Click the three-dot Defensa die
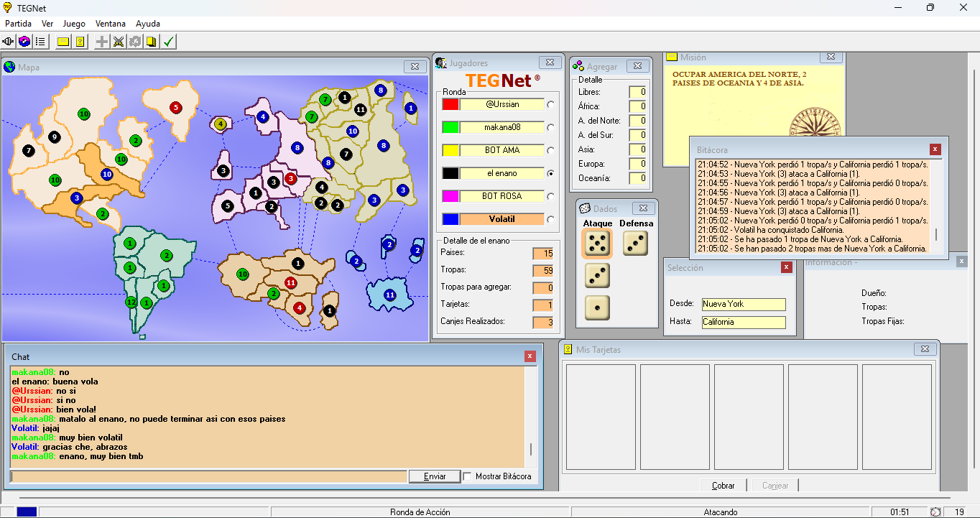 635,244
